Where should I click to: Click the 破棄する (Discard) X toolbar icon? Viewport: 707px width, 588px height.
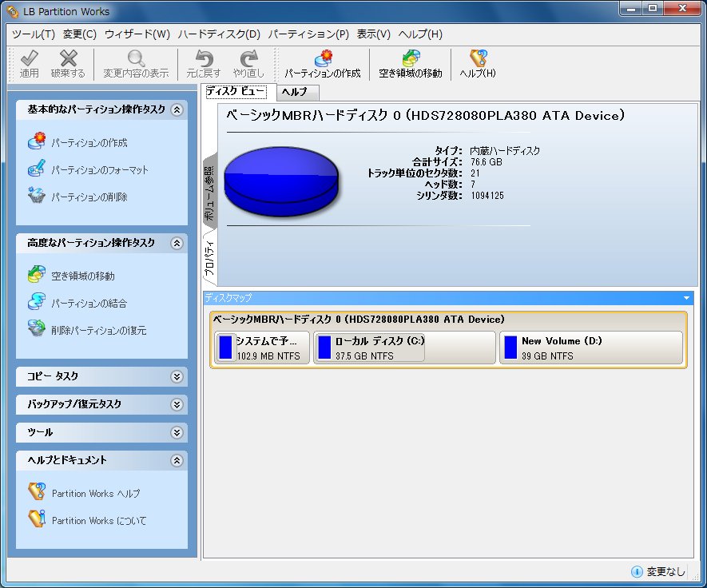pyautogui.click(x=68, y=58)
